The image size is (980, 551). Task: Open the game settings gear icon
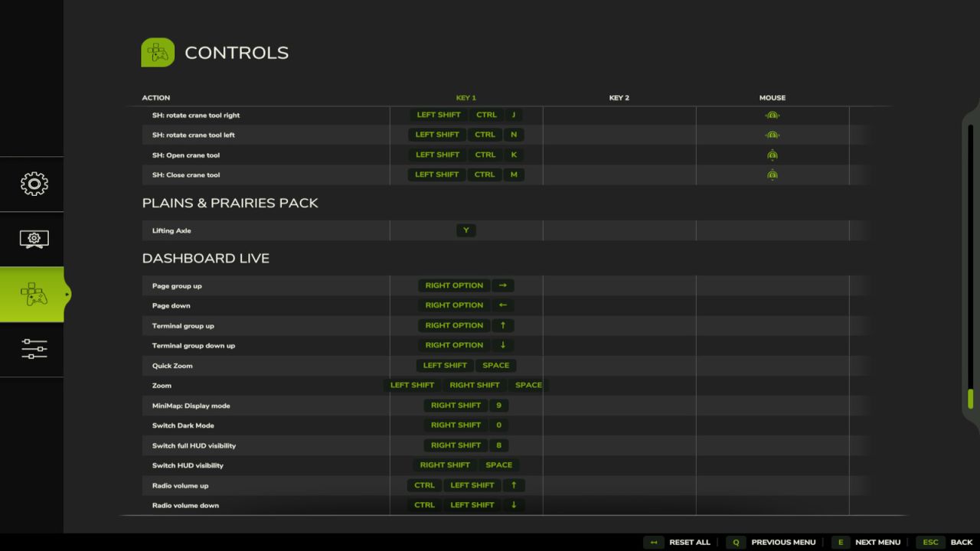click(34, 184)
